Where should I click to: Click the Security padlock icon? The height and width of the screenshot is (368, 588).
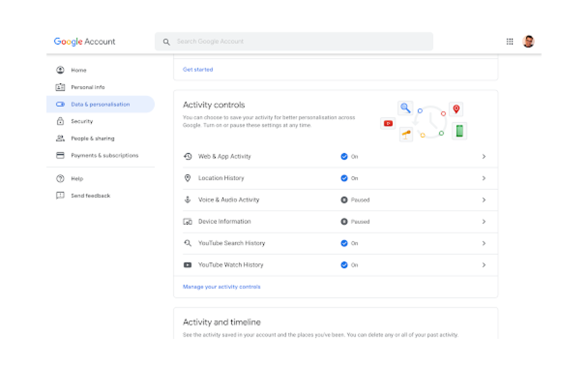coord(60,121)
